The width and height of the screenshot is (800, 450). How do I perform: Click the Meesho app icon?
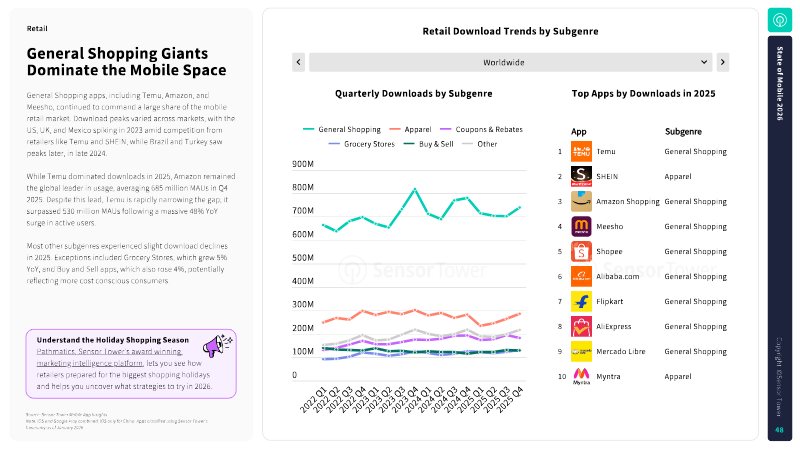pyautogui.click(x=581, y=226)
